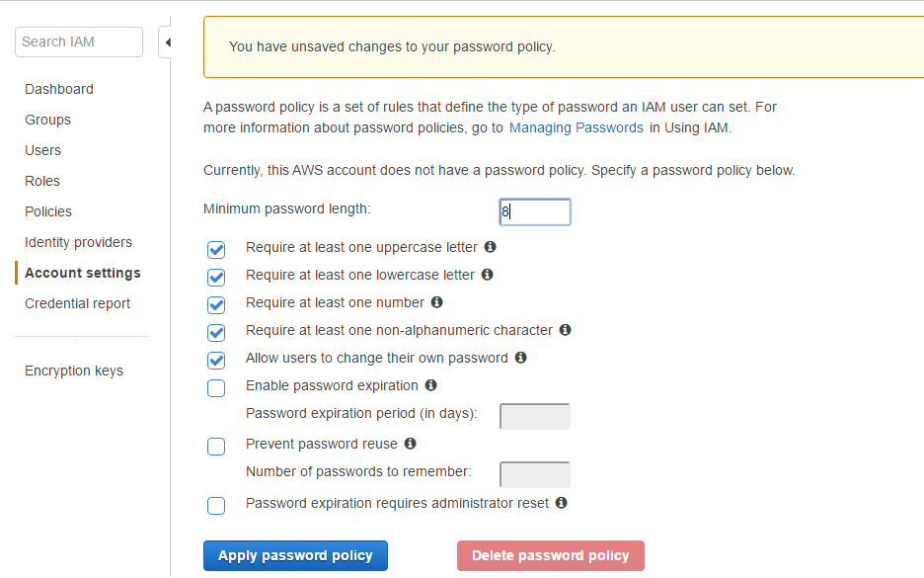Click info icon next to number requirement
This screenshot has height=578, width=924.
pos(437,302)
